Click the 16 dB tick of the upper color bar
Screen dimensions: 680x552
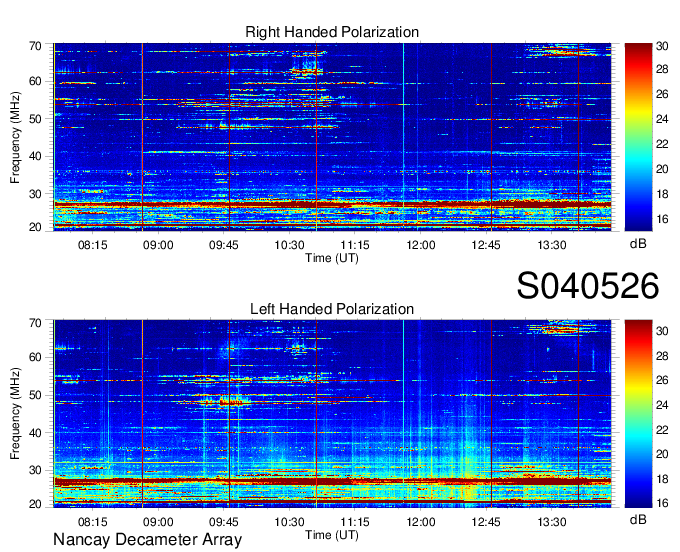[662, 219]
